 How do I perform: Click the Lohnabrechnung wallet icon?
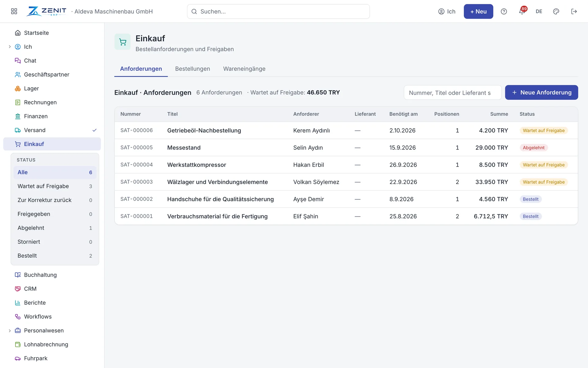pyautogui.click(x=18, y=344)
